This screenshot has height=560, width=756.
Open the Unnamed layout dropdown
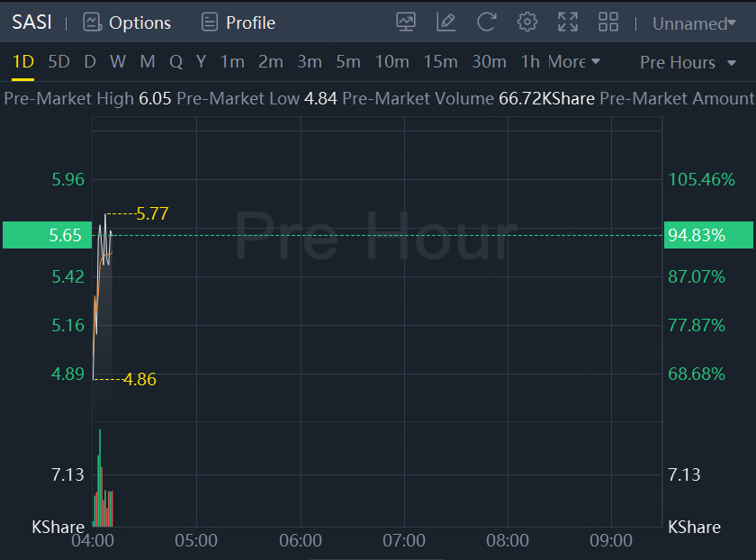click(x=694, y=23)
